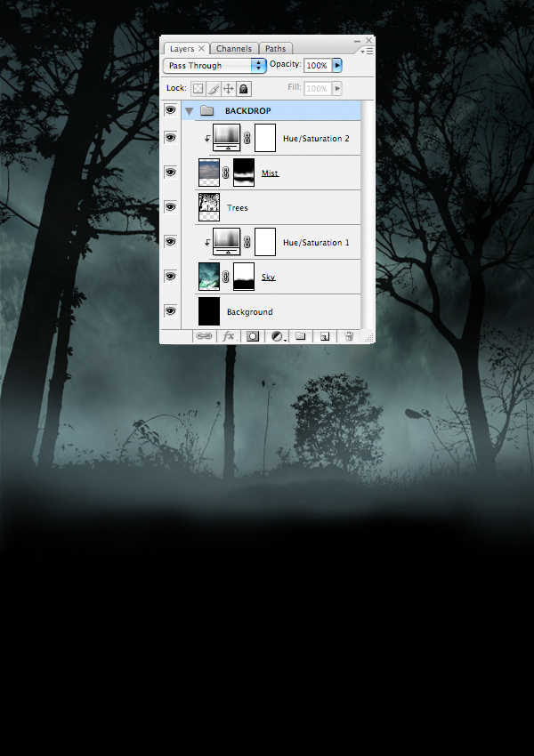The image size is (534, 756).
Task: Collapse the panel with the minimize dash
Action: point(358,41)
